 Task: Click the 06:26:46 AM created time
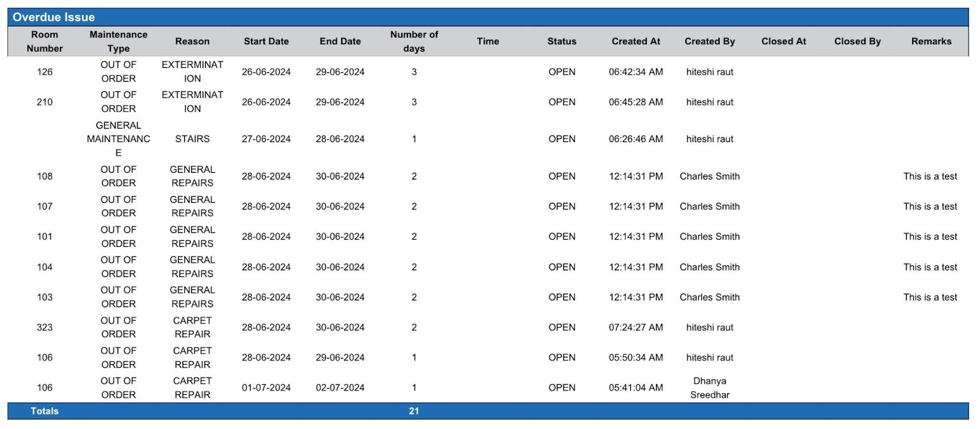[636, 139]
